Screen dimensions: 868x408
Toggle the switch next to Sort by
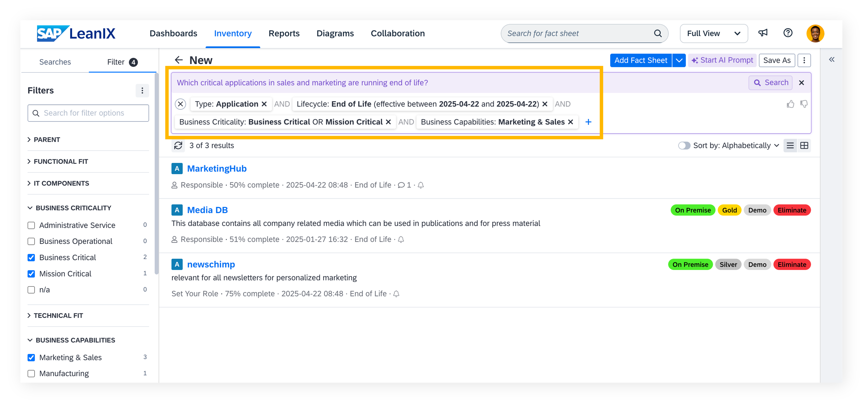[684, 145]
